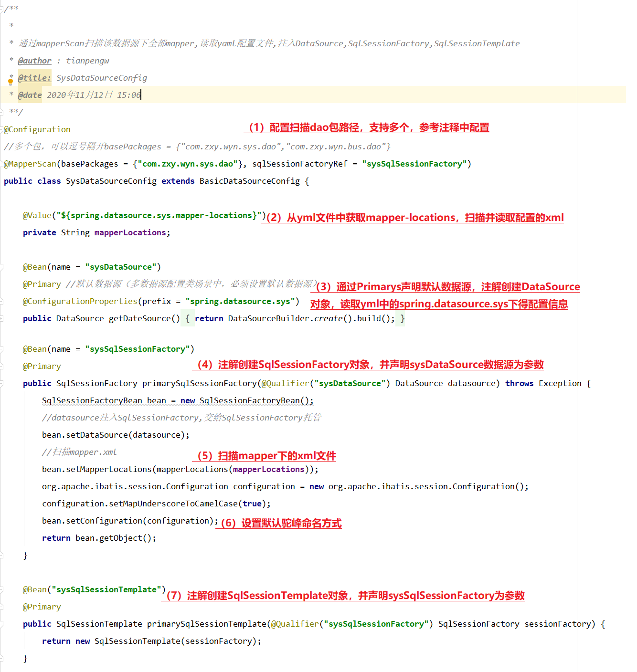Screen dimensions: 637x672
Task: Click DataSourceBuilder in the return statement
Action: pyautogui.click(x=269, y=318)
